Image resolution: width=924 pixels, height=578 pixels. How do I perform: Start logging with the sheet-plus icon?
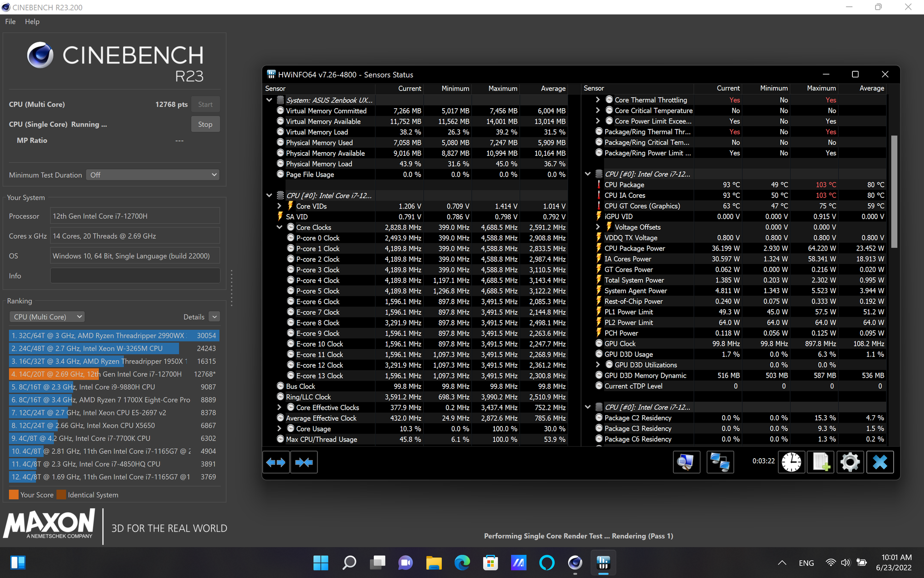point(821,462)
